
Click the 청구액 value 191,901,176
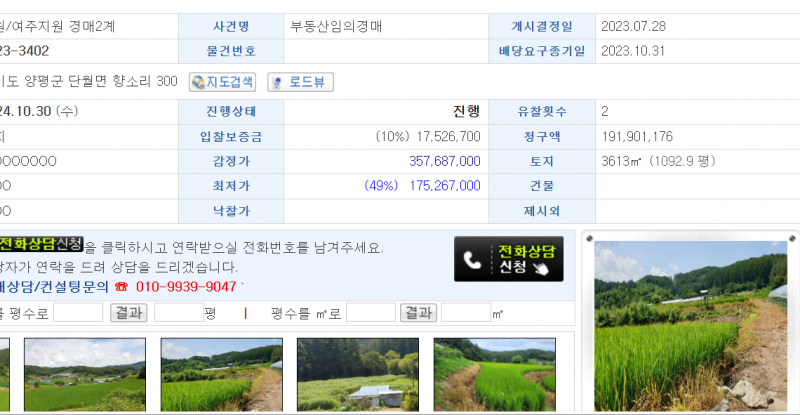pos(637,137)
